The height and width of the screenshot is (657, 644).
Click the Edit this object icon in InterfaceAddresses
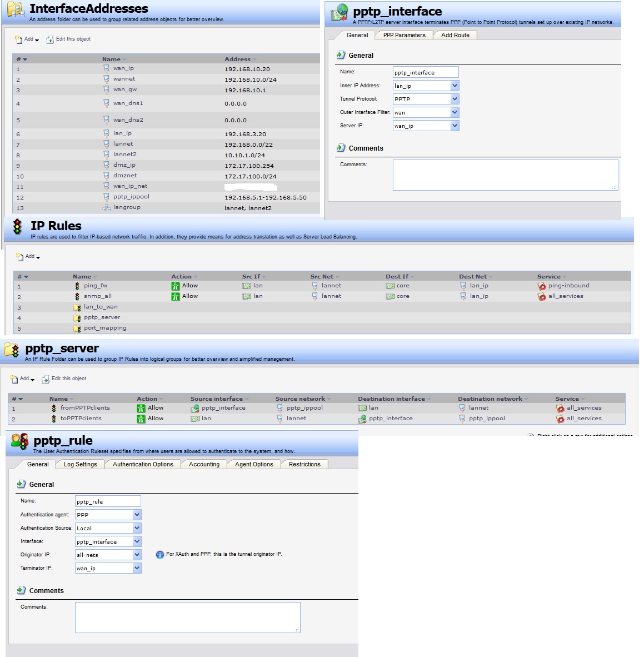click(x=50, y=39)
